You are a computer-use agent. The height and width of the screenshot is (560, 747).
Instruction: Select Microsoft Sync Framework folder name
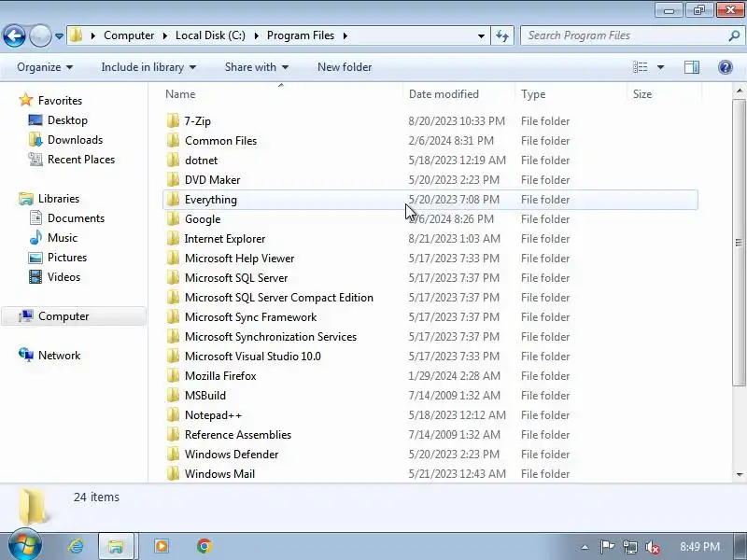tap(250, 317)
